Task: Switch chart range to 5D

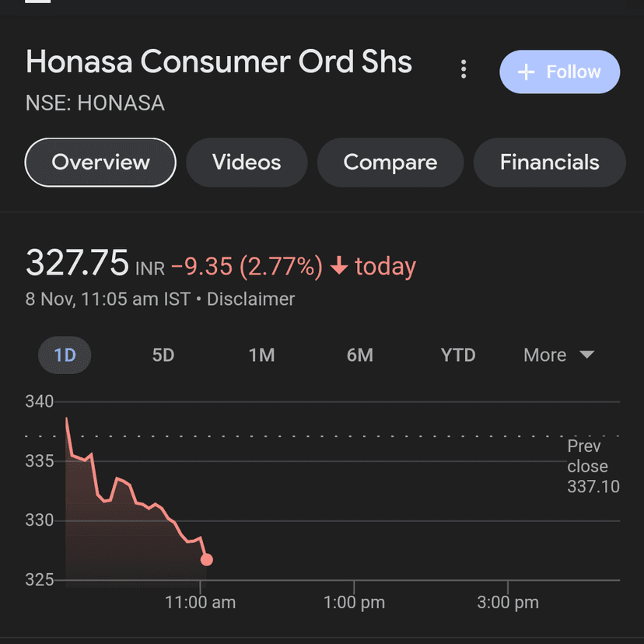Action: pos(163,355)
